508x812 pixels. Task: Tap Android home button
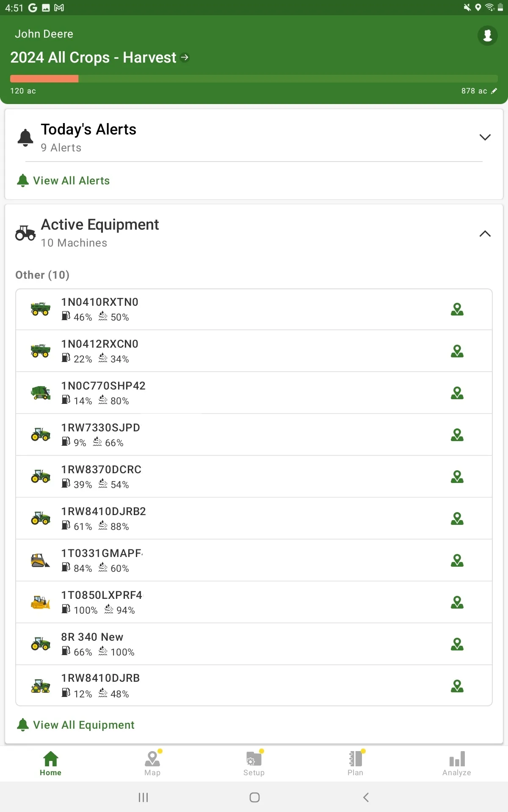[x=254, y=798]
